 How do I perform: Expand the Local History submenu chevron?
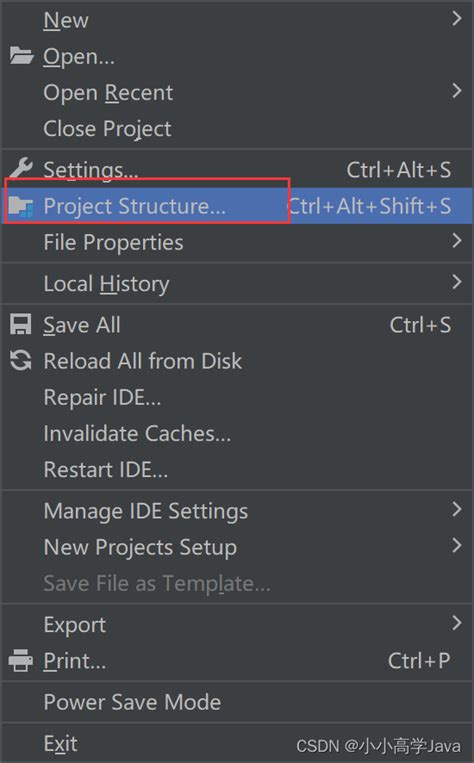click(456, 282)
